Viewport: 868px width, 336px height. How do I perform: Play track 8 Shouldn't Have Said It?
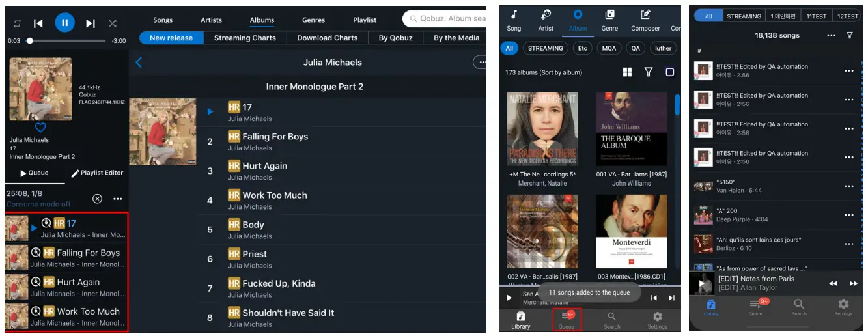tap(342, 317)
